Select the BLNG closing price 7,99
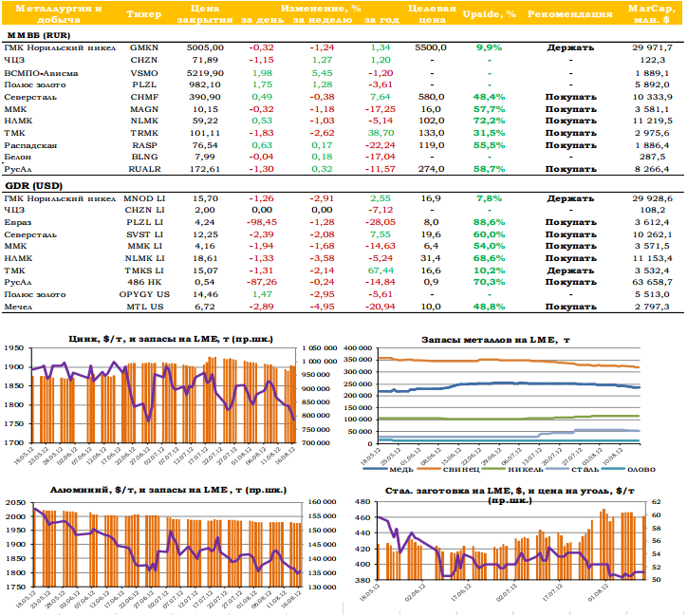The width and height of the screenshot is (687, 616). [205, 157]
